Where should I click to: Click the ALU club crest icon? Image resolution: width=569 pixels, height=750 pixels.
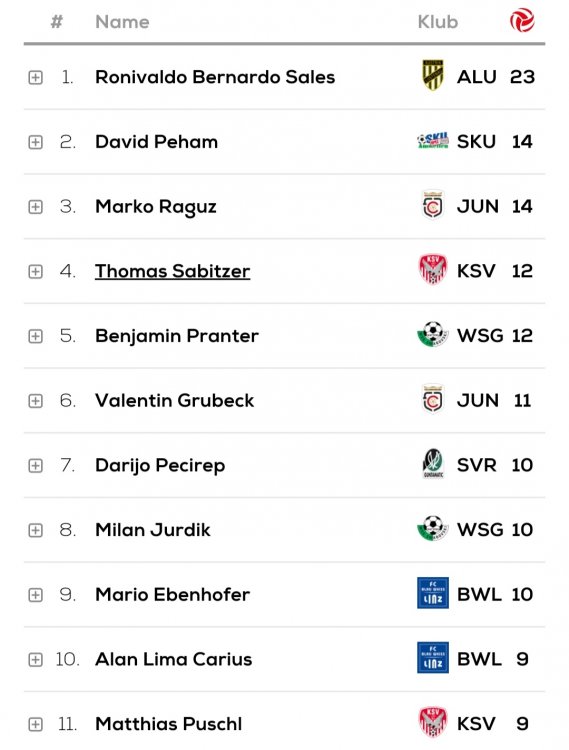pos(433,75)
